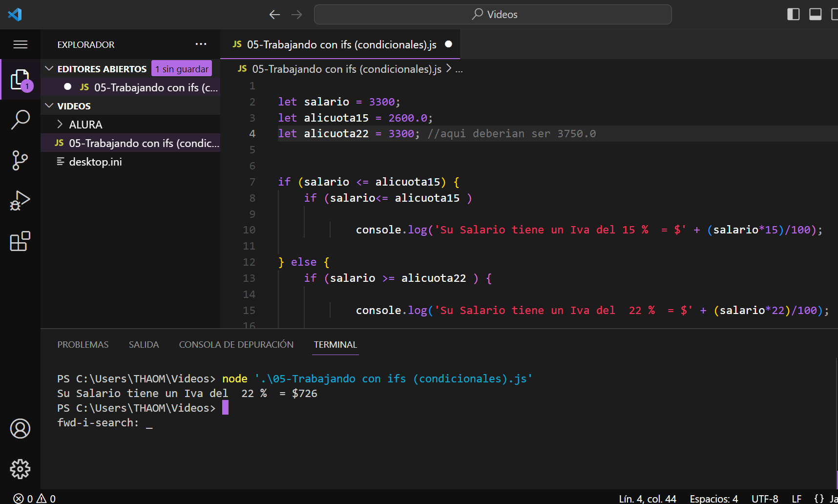Screen dimensions: 838x504
Task: Click console.log line with 'Iva del 15 %'
Action: tap(589, 230)
